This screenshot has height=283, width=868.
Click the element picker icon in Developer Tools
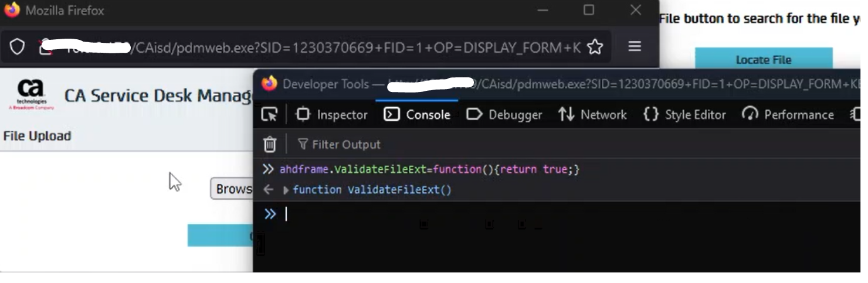tap(269, 115)
